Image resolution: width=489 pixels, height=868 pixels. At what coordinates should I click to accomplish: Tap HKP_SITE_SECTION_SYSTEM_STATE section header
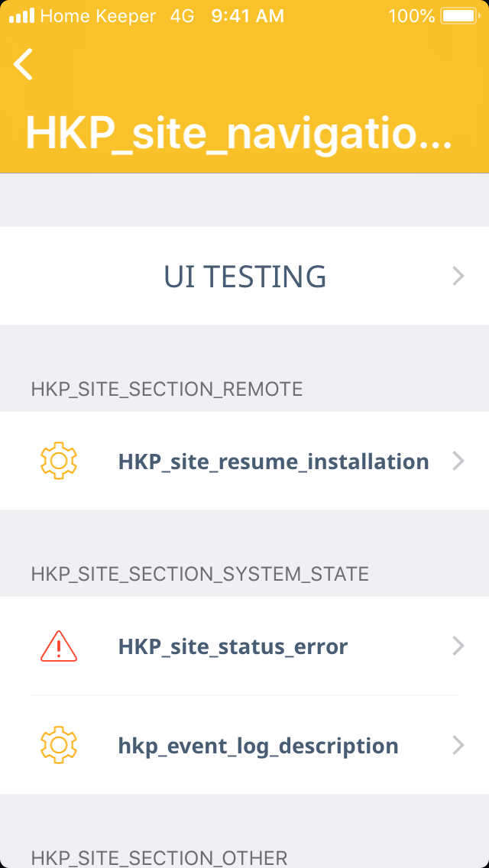(199, 574)
